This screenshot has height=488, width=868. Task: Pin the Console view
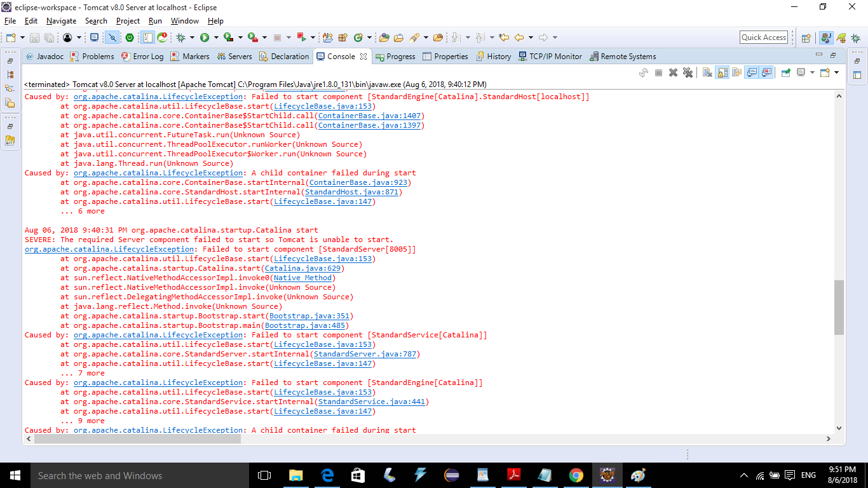(785, 72)
